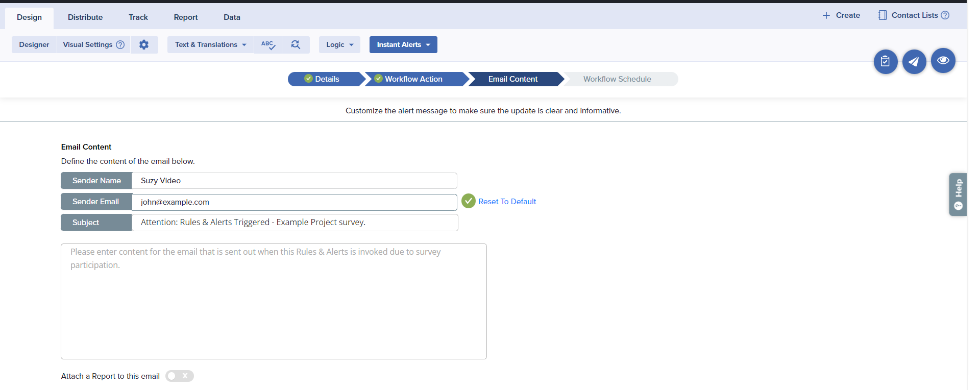This screenshot has width=980, height=390.
Task: Open survey settings gear icon
Action: click(144, 45)
